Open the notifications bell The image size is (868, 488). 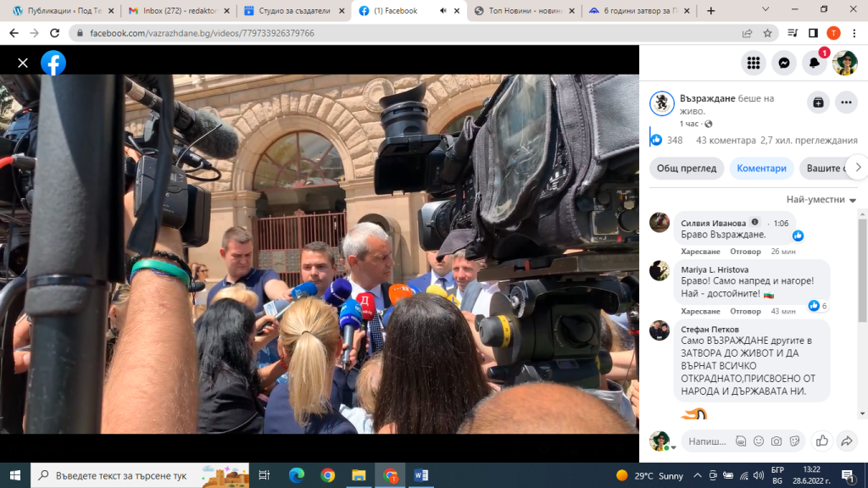(815, 63)
